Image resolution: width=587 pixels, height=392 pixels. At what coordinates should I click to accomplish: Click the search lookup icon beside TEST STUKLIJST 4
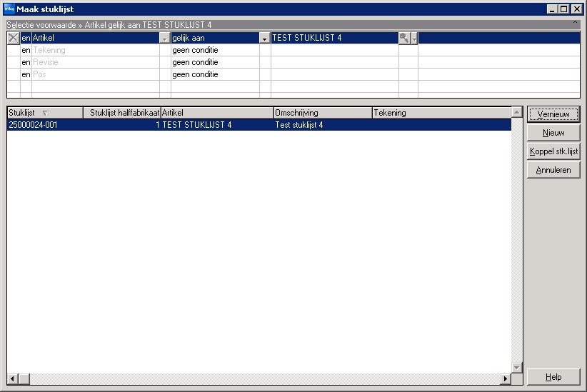(404, 38)
